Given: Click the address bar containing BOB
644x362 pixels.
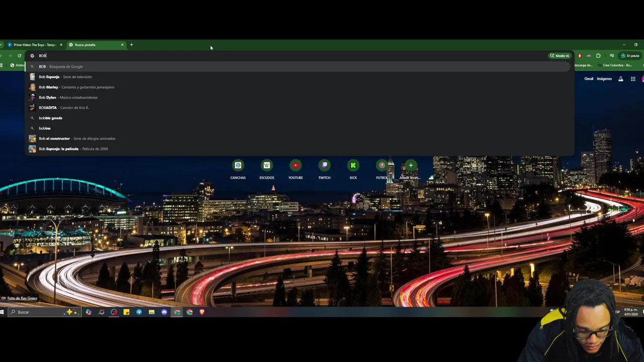Looking at the screenshot, I should pyautogui.click(x=287, y=56).
